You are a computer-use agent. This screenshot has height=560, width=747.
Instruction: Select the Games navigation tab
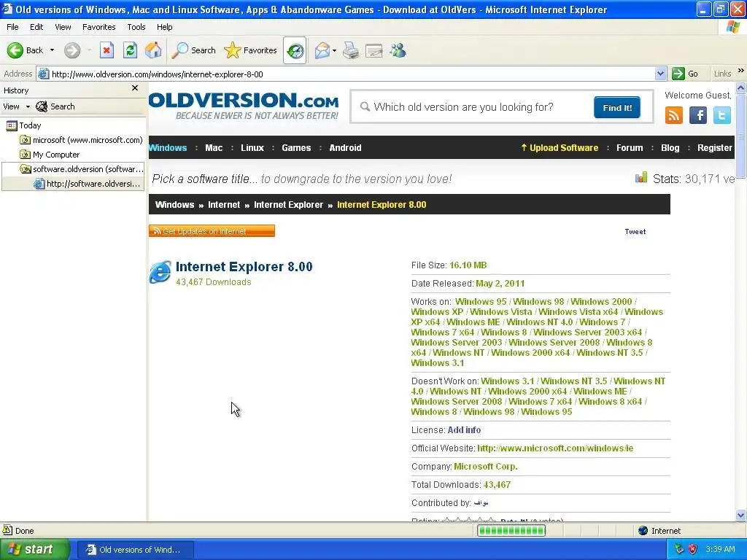click(x=296, y=147)
